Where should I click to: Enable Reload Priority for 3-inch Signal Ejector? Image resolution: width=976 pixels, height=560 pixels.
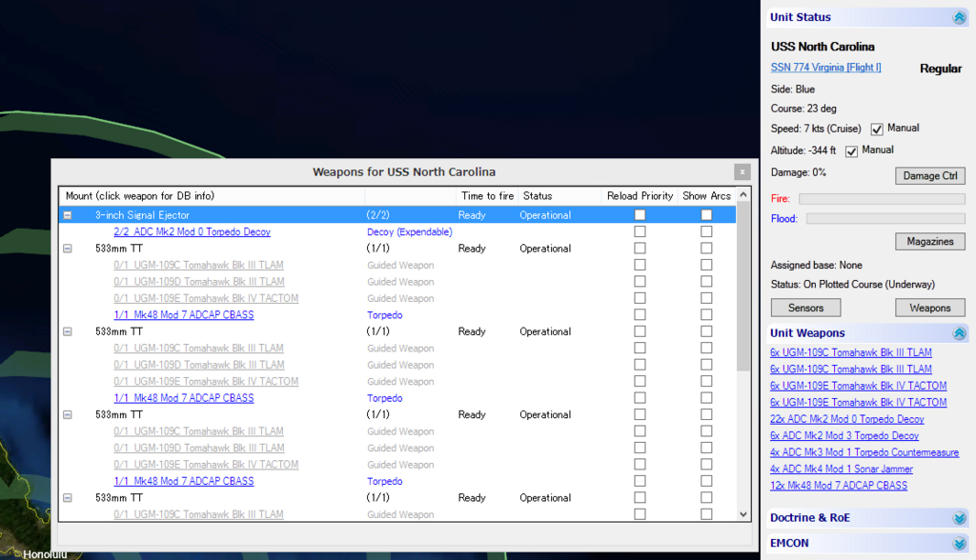(x=640, y=214)
